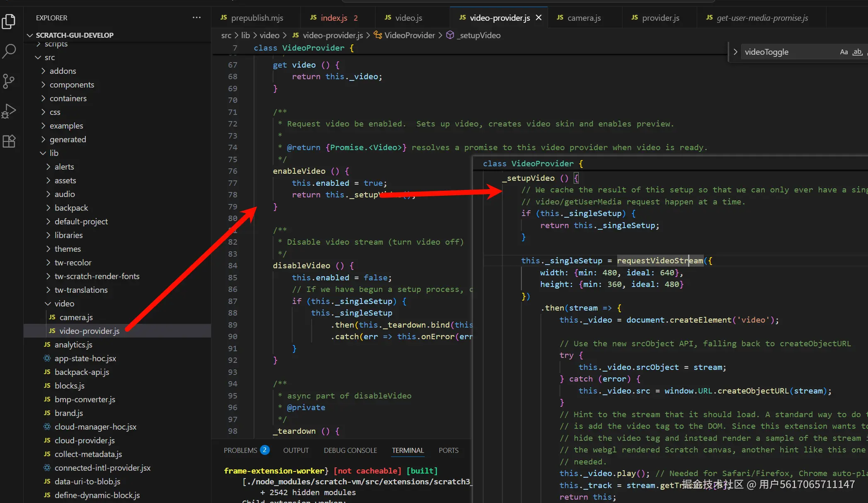Expand replace row in find widget

point(735,52)
